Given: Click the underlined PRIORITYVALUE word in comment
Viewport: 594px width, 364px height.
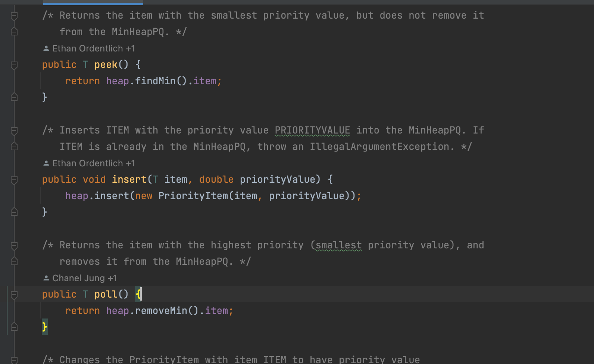Looking at the screenshot, I should [x=312, y=130].
